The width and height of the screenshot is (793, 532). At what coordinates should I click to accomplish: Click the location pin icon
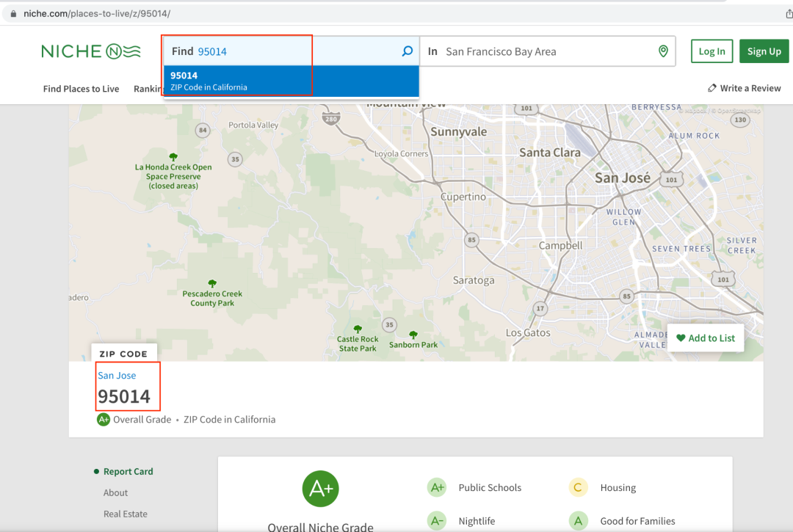(x=663, y=51)
